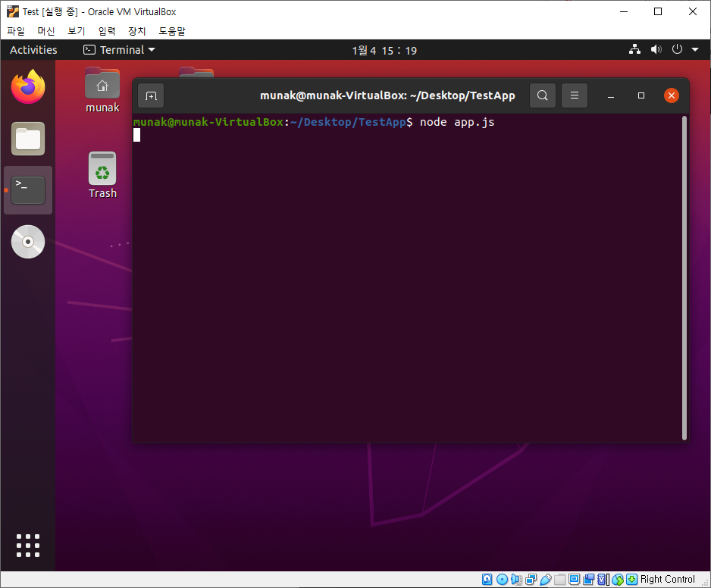Open the clock and calendar panel
711x588 pixels.
pyautogui.click(x=384, y=50)
